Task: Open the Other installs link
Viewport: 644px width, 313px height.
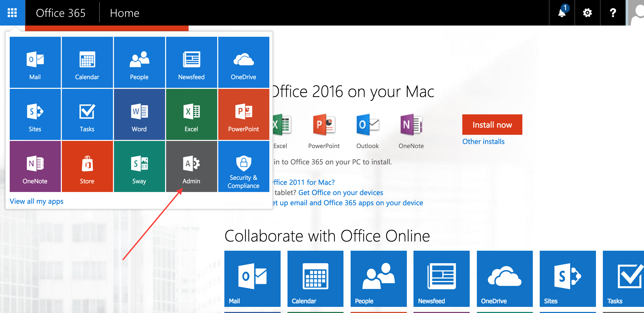Action: (483, 141)
